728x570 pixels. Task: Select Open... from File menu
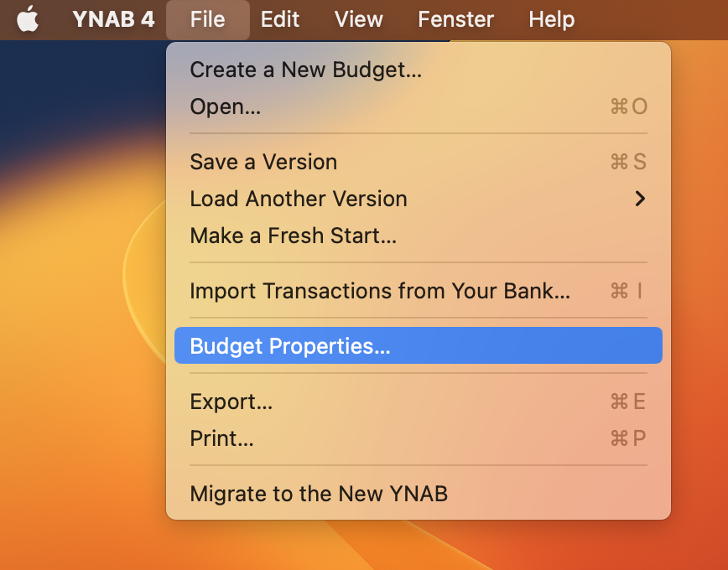click(x=419, y=106)
